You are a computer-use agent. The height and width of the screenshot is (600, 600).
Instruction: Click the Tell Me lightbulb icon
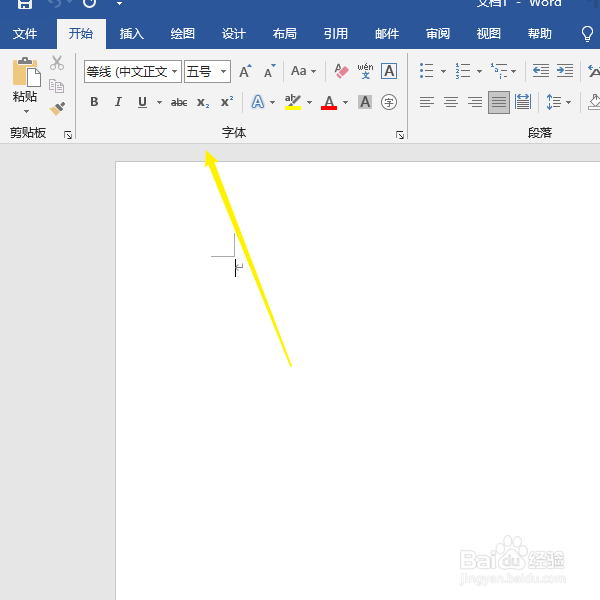(587, 34)
